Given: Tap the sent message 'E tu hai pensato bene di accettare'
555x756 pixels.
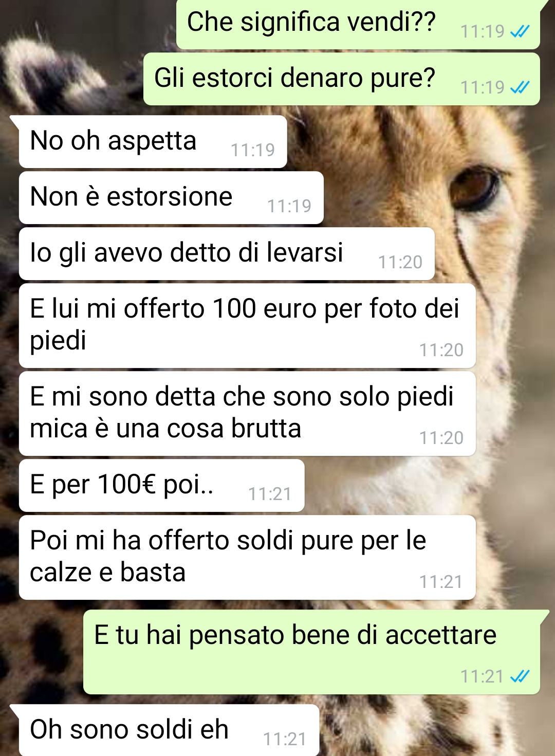Looking at the screenshot, I should pos(312,652).
